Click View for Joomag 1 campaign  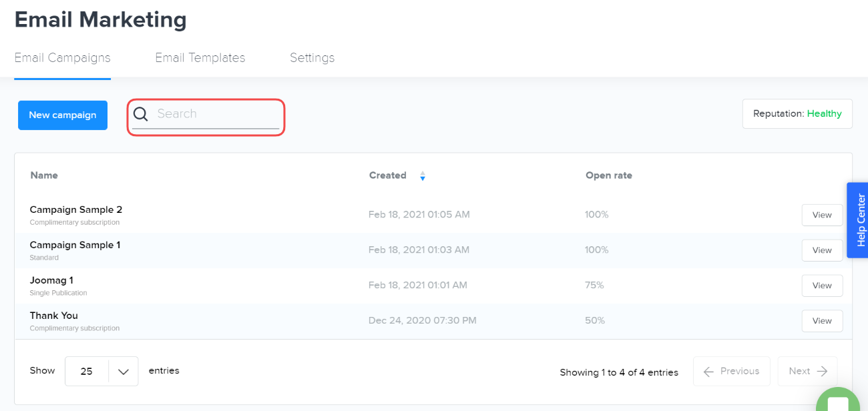tap(821, 286)
